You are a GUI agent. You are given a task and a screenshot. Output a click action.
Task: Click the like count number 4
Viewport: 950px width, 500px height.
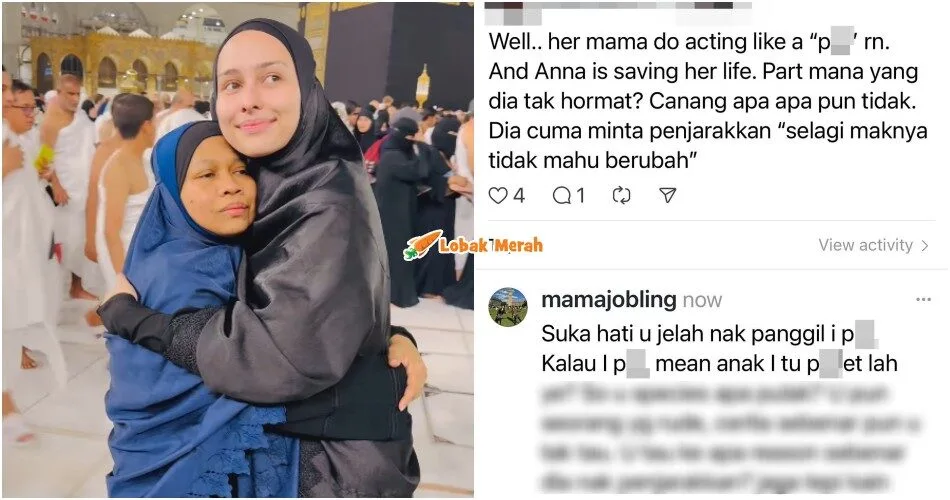click(519, 196)
